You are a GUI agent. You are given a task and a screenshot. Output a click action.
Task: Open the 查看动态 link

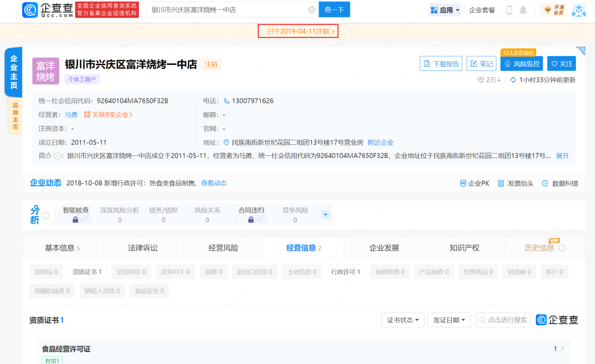214,183
